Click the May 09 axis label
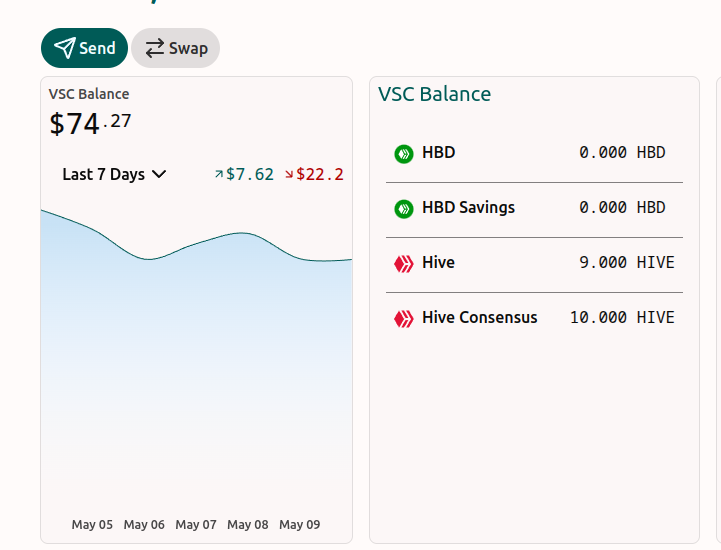 tap(300, 525)
